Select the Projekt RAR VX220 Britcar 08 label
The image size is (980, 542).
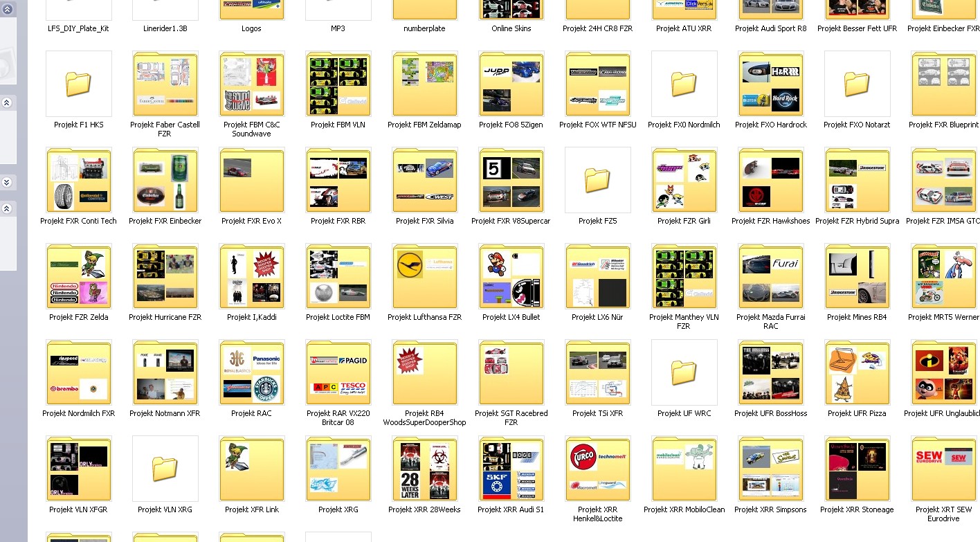click(338, 418)
